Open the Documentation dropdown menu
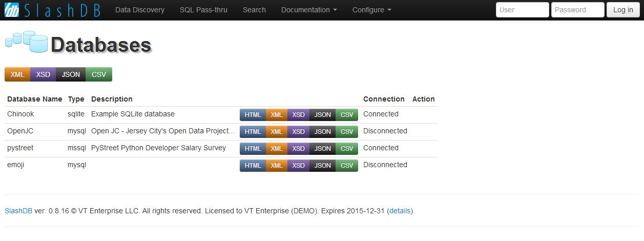The width and height of the screenshot is (644, 241). (x=309, y=10)
